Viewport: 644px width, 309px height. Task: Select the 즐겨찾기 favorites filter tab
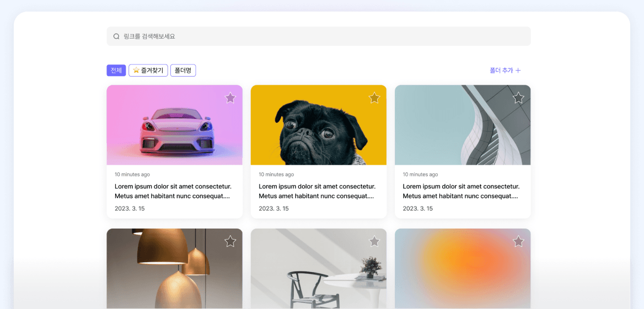(x=148, y=71)
